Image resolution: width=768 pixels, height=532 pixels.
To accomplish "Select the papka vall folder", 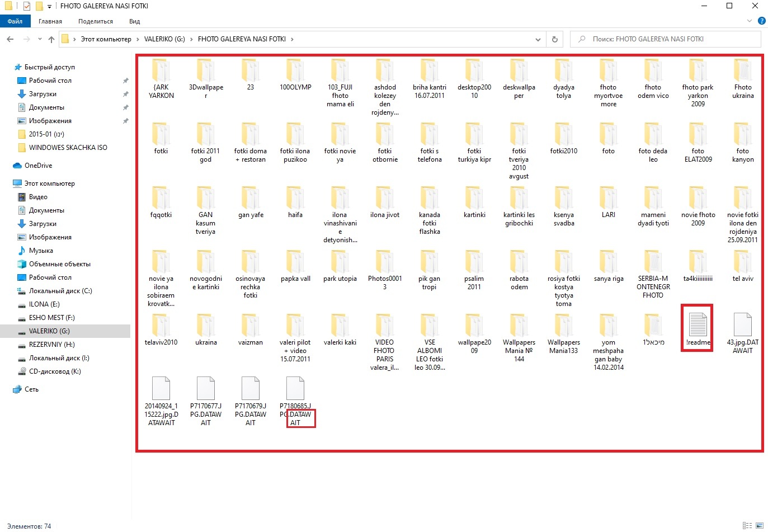I will pos(295,266).
